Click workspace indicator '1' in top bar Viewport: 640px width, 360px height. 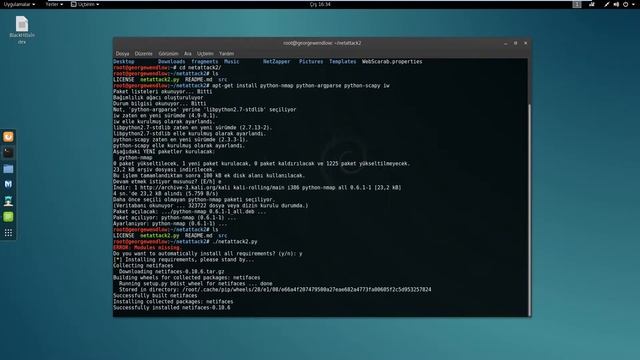coord(577,4)
